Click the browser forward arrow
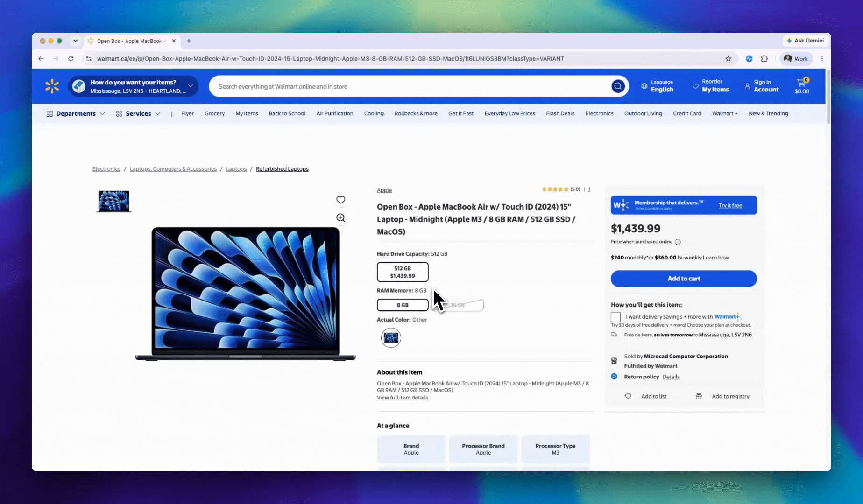863x504 pixels. click(x=56, y=59)
